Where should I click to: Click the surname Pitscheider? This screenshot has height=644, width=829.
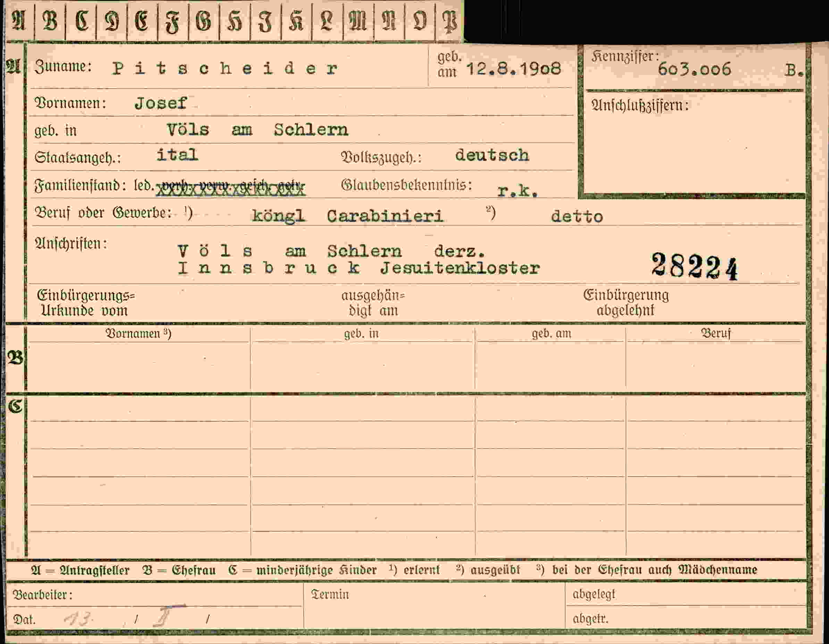tap(225, 68)
